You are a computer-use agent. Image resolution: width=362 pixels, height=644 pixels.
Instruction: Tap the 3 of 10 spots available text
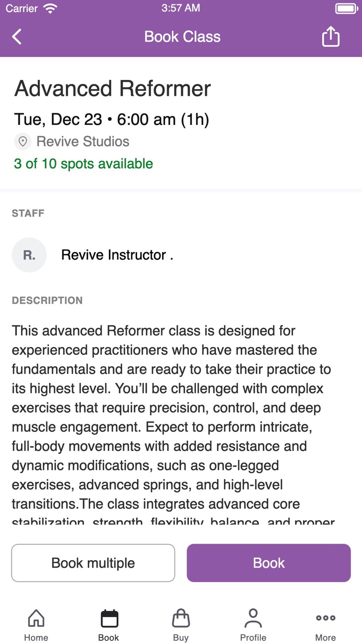coord(83,164)
